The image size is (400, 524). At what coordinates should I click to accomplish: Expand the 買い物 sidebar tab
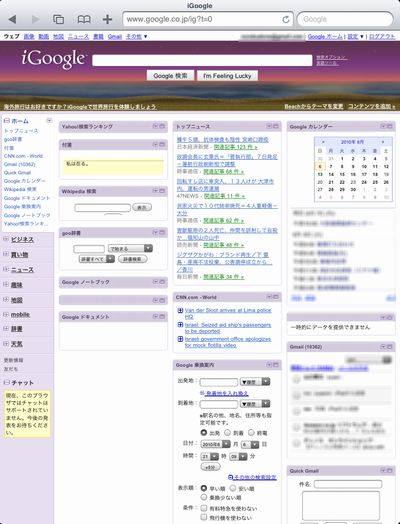click(x=6, y=254)
